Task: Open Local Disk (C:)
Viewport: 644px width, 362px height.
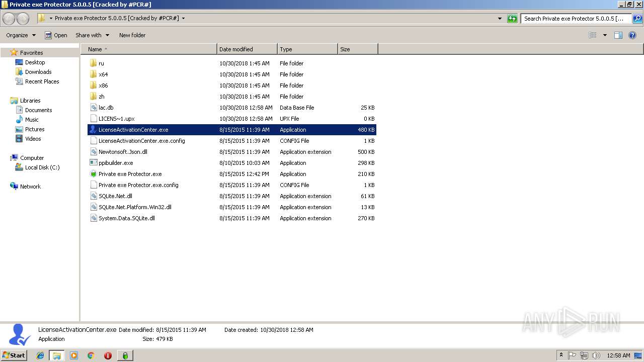Action: pos(42,167)
